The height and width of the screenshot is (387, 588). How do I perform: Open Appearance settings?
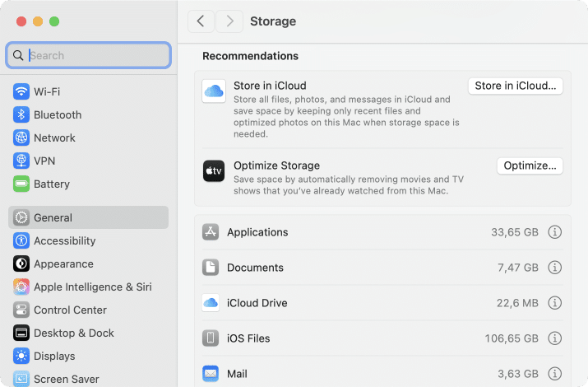tap(89, 263)
